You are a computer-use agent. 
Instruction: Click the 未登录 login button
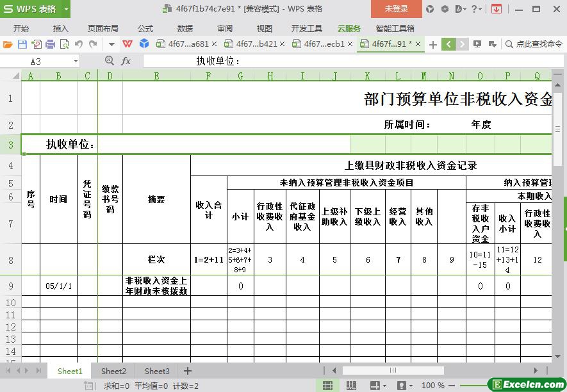point(396,9)
